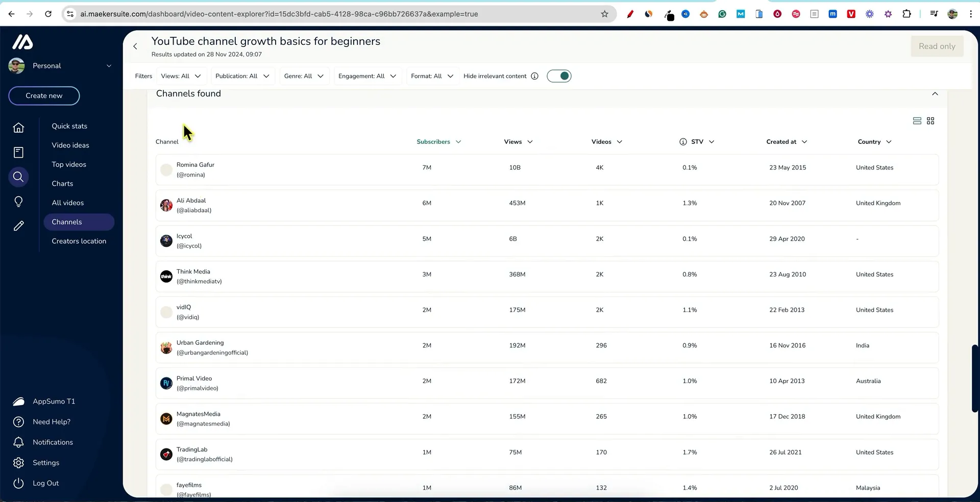This screenshot has width=980, height=502.
Task: Open Quick stats in the sidebar
Action: [x=69, y=126]
